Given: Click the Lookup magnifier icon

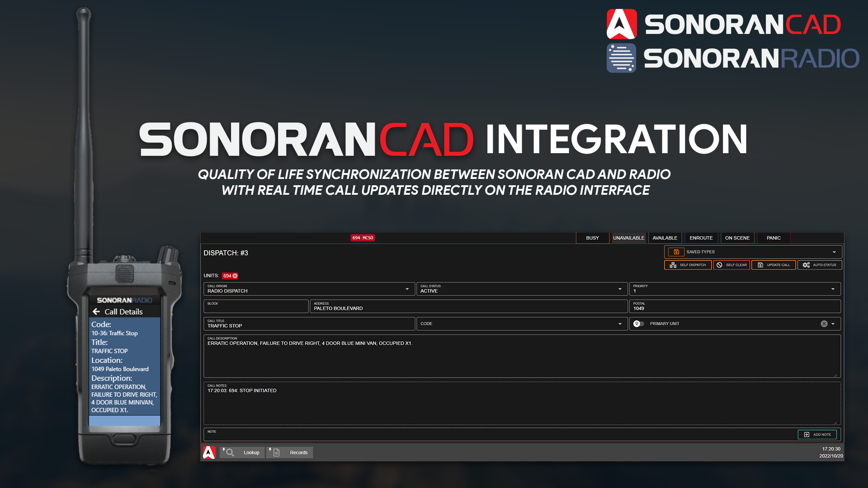Looking at the screenshot, I should click(x=230, y=452).
